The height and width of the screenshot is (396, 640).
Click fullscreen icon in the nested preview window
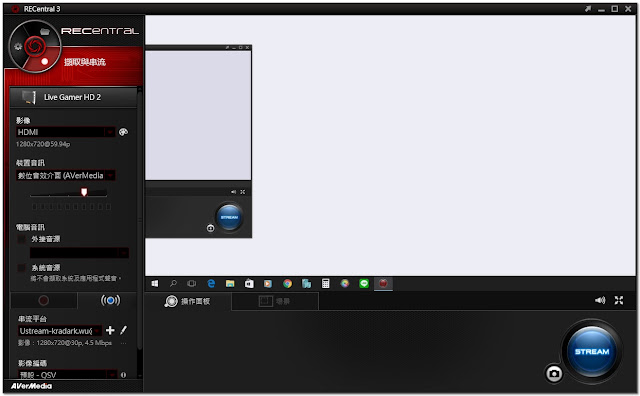[x=242, y=191]
